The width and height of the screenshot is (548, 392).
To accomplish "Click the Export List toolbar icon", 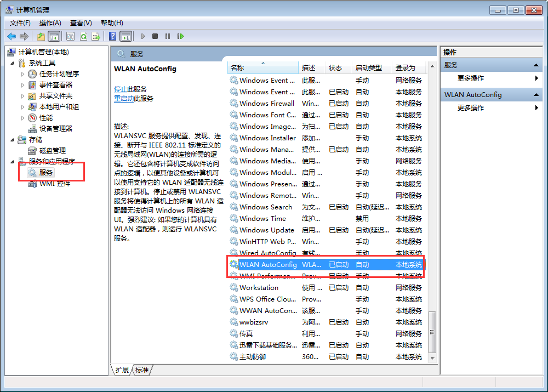I will point(96,36).
